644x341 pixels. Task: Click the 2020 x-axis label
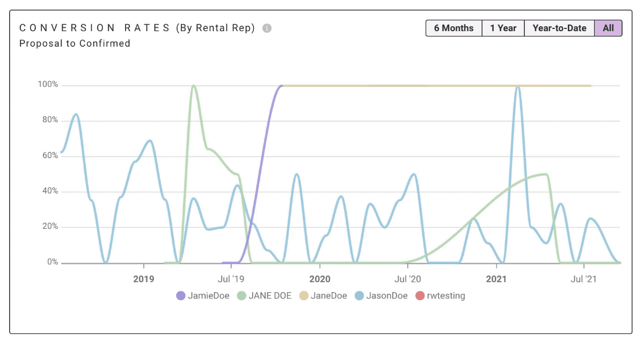[x=320, y=279]
